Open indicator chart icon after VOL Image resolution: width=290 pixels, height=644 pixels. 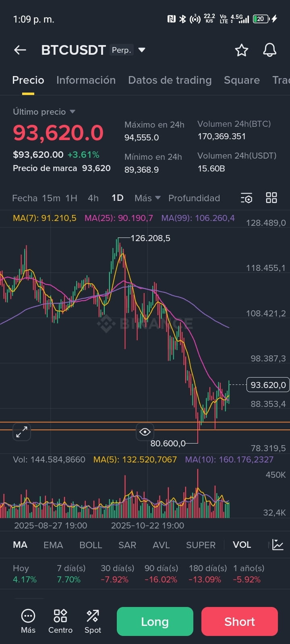point(278,545)
